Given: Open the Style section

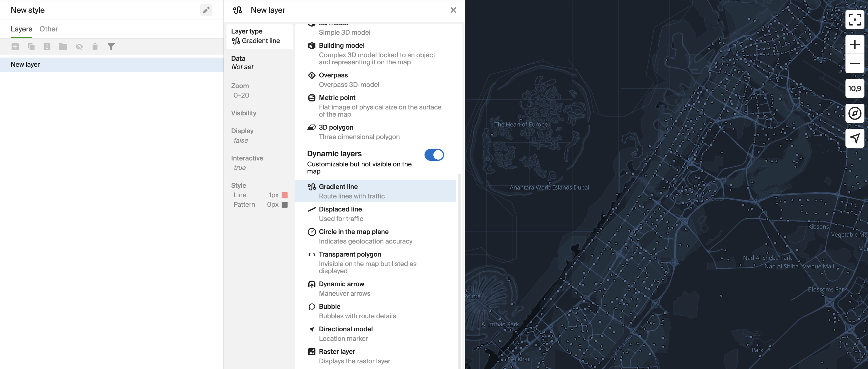Looking at the screenshot, I should [259, 195].
